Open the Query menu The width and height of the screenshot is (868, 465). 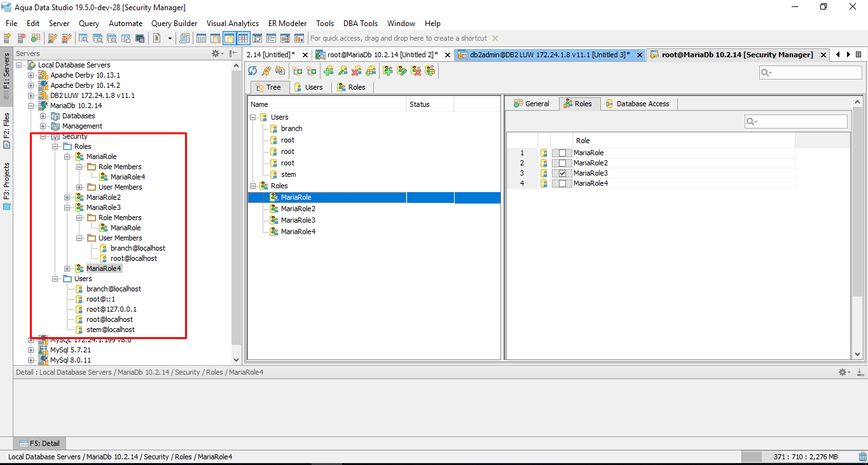coord(89,24)
